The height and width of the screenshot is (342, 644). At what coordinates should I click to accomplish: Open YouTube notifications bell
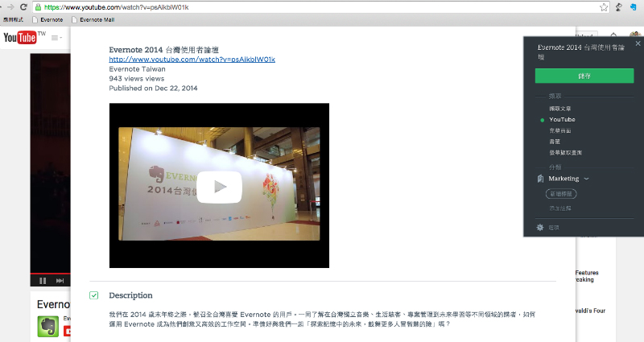(x=613, y=35)
